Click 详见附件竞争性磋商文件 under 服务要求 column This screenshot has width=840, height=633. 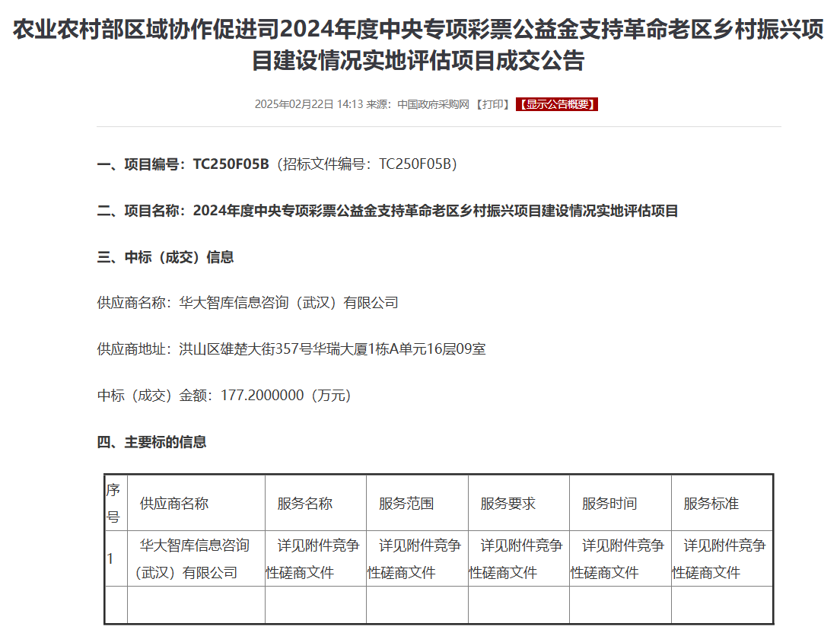click(519, 558)
